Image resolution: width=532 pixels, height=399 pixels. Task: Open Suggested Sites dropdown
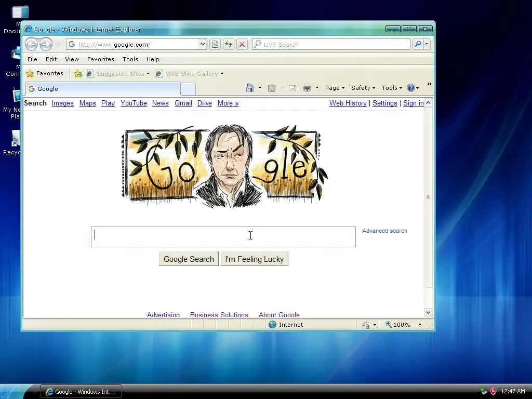pyautogui.click(x=118, y=74)
